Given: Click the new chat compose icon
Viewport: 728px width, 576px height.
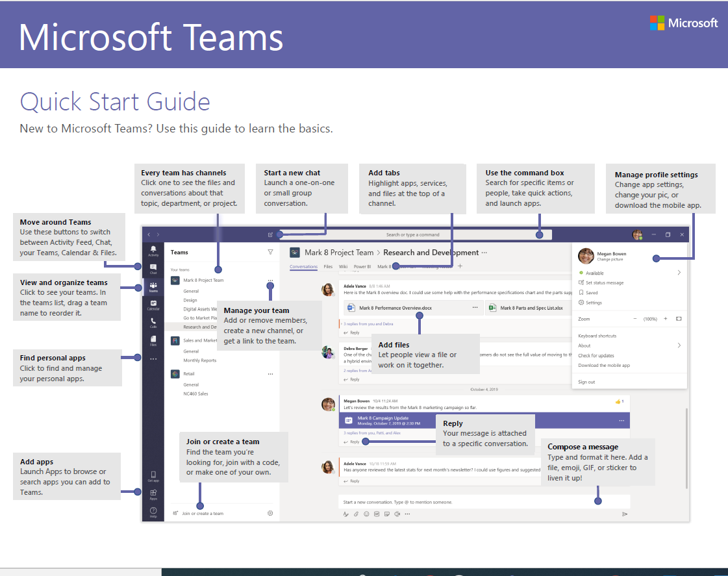Looking at the screenshot, I should [270, 235].
